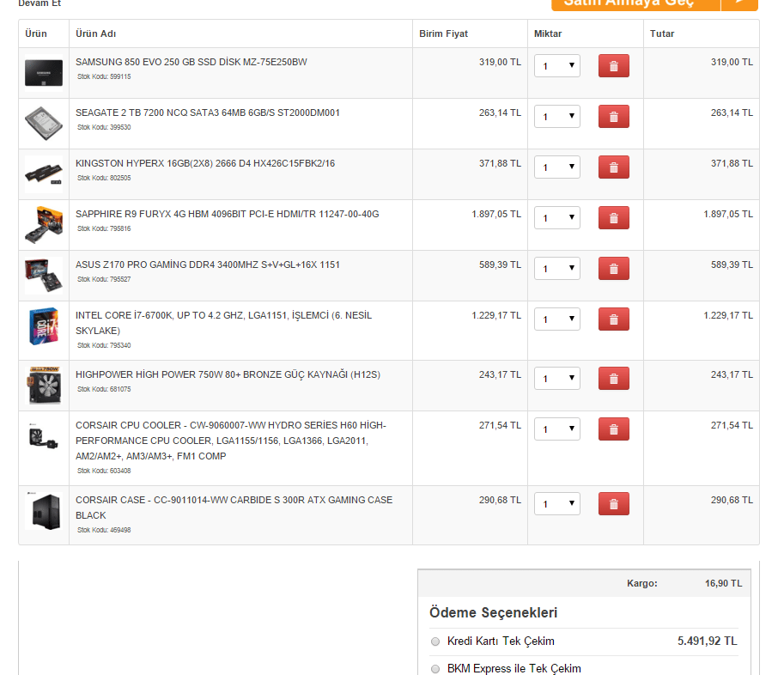
Task: Click Stok Kodu: 599115 text
Action: point(104,76)
